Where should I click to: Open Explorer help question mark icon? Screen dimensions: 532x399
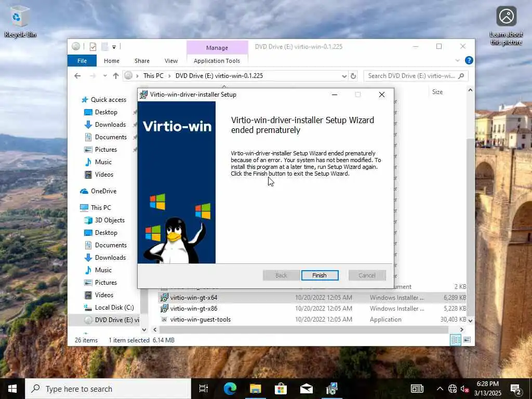pyautogui.click(x=469, y=60)
